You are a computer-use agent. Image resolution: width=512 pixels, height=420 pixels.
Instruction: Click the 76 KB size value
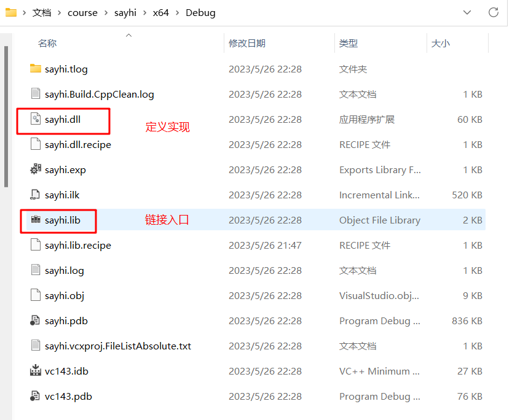(470, 396)
